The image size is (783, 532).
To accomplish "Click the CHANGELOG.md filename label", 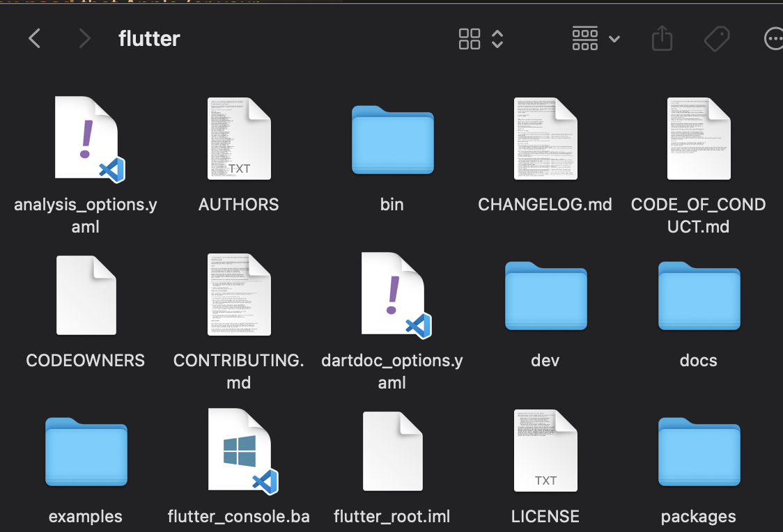I will (545, 205).
